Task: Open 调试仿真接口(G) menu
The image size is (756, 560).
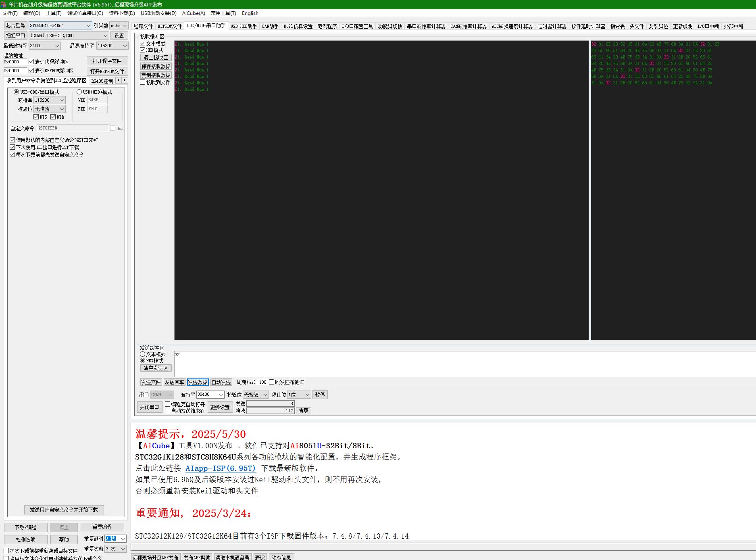Action: (85, 13)
